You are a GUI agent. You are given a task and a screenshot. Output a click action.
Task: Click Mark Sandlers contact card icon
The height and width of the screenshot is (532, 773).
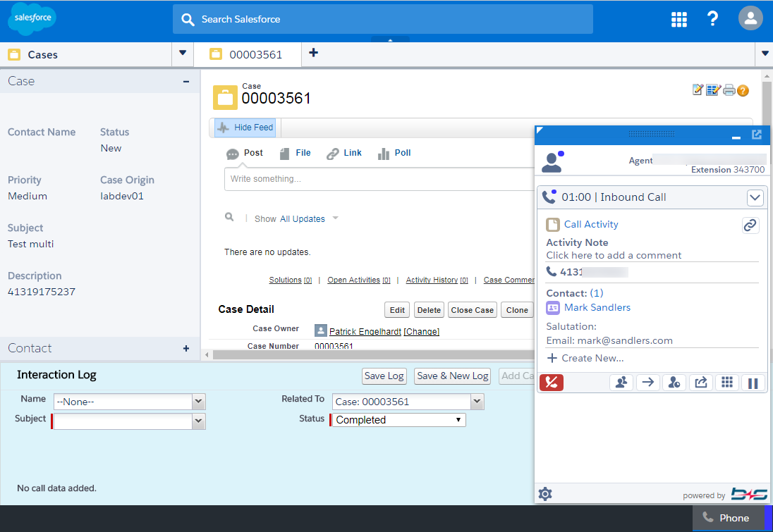(x=553, y=308)
